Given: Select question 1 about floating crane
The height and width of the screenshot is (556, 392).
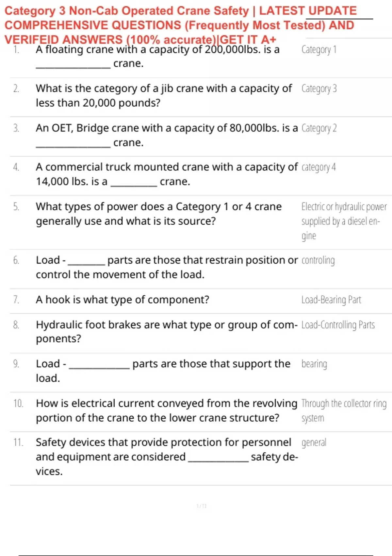Looking at the screenshot, I should coord(158,56).
